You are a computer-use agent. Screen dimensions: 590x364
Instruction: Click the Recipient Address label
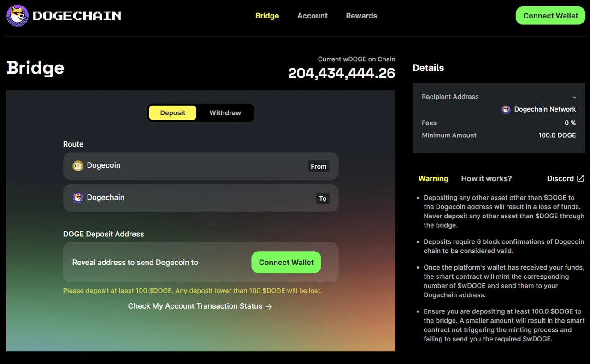point(450,97)
